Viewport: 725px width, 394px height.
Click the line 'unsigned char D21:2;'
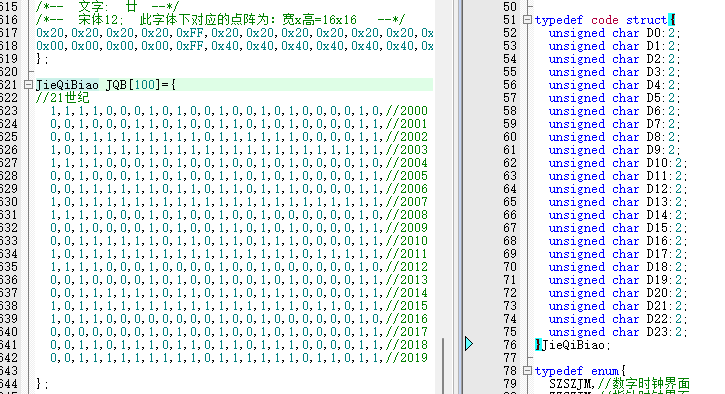(618, 306)
